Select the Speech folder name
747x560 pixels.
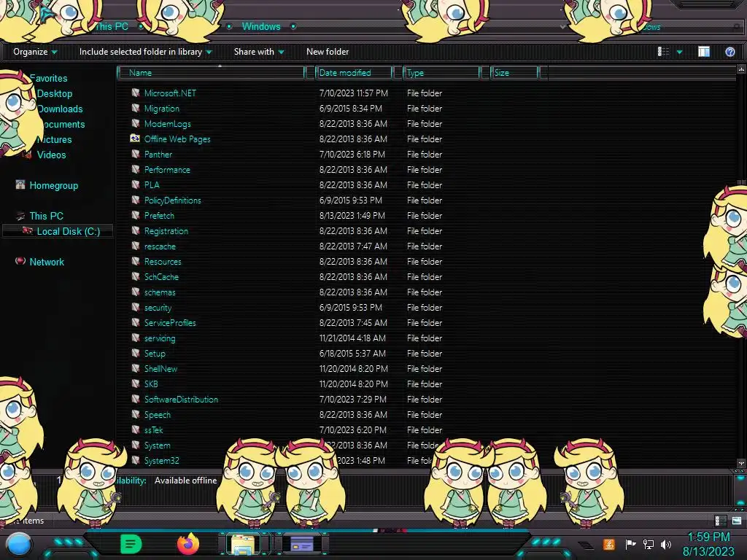(158, 415)
